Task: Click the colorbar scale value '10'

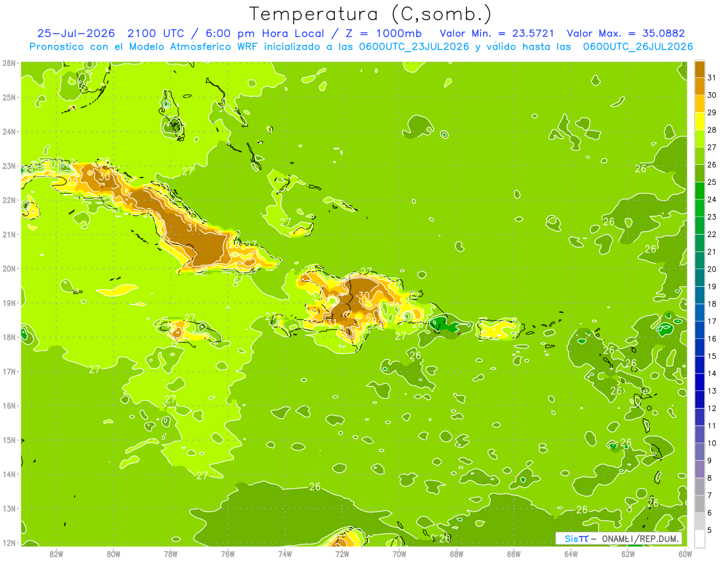Action: [x=712, y=443]
